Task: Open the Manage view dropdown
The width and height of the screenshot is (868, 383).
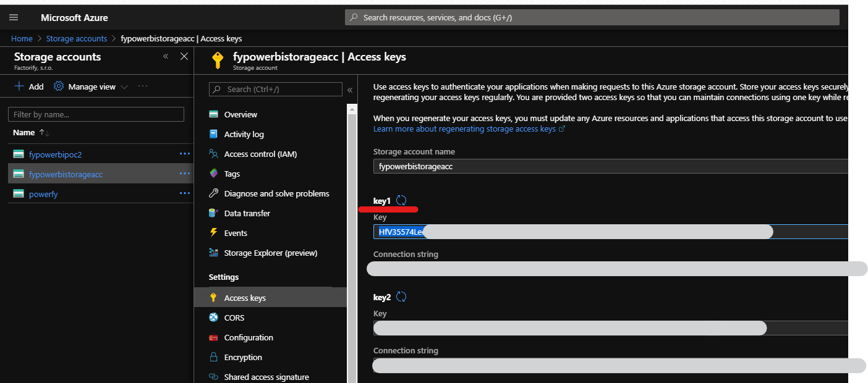Action: coord(91,86)
